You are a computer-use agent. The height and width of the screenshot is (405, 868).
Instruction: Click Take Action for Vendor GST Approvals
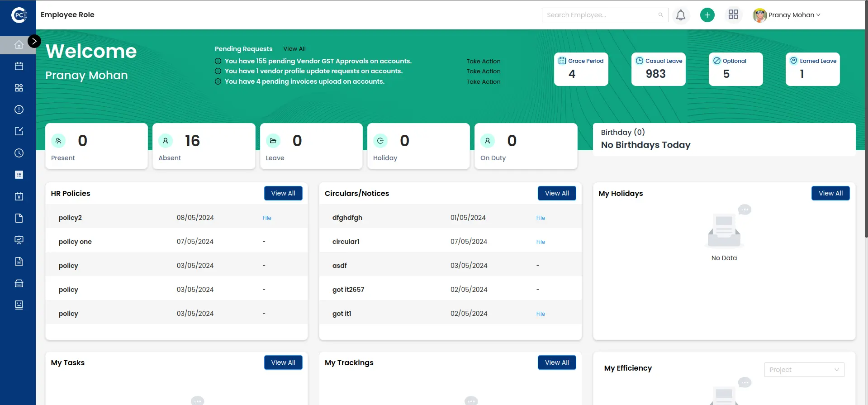click(x=483, y=62)
